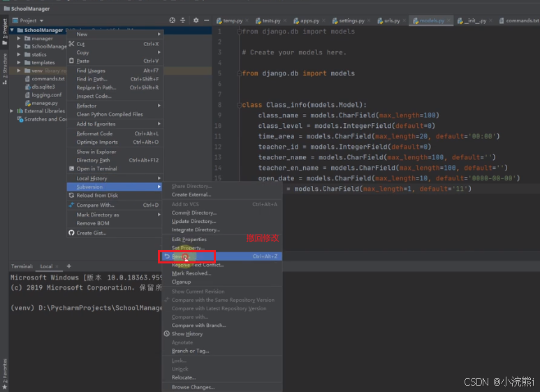Click the Reload from Disk refresh icon
The height and width of the screenshot is (392, 540).
(71, 195)
